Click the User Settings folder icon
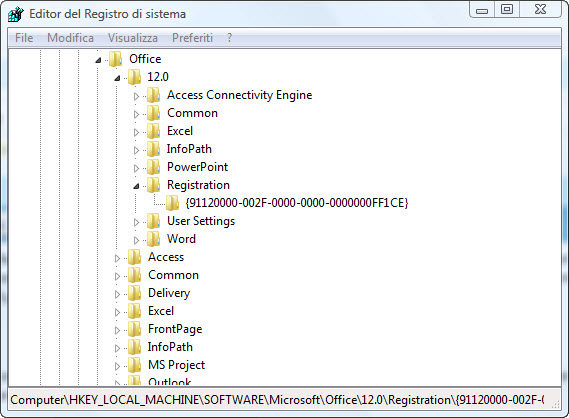 click(153, 221)
